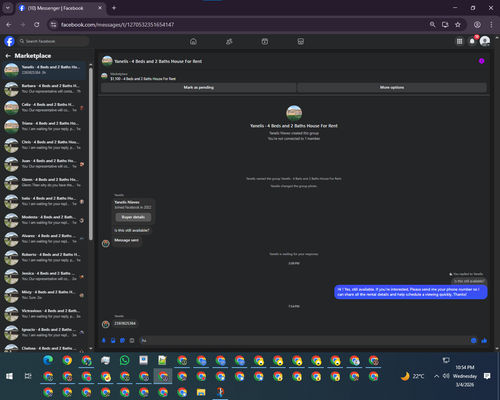The width and height of the screenshot is (500, 400).
Task: Open the $1,100 listing link under header
Action: (143, 79)
